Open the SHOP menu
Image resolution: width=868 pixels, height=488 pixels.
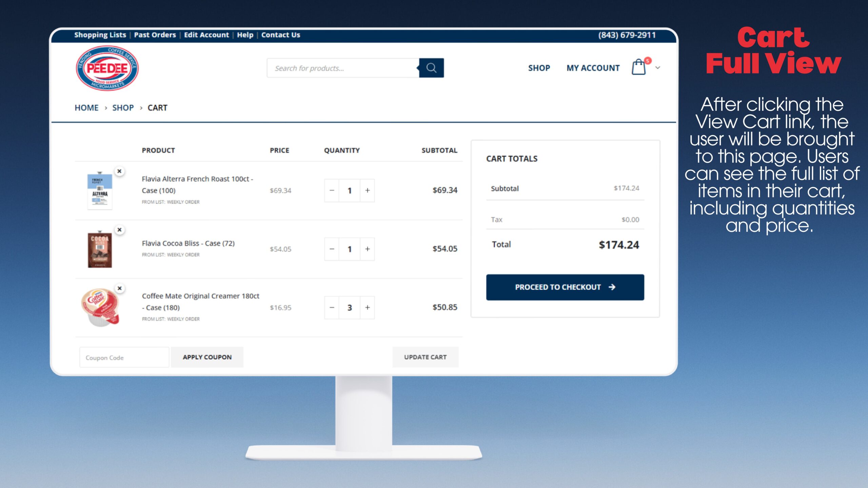(539, 68)
